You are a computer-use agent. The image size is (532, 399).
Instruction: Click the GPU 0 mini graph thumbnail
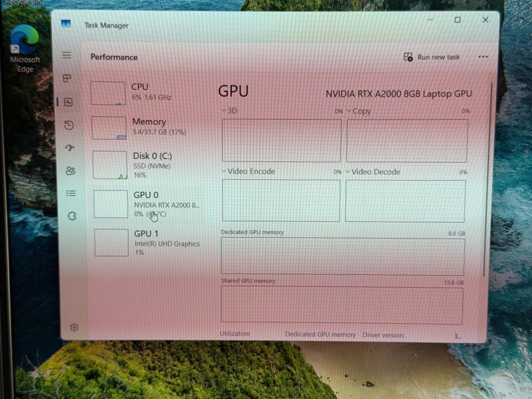tap(111, 204)
